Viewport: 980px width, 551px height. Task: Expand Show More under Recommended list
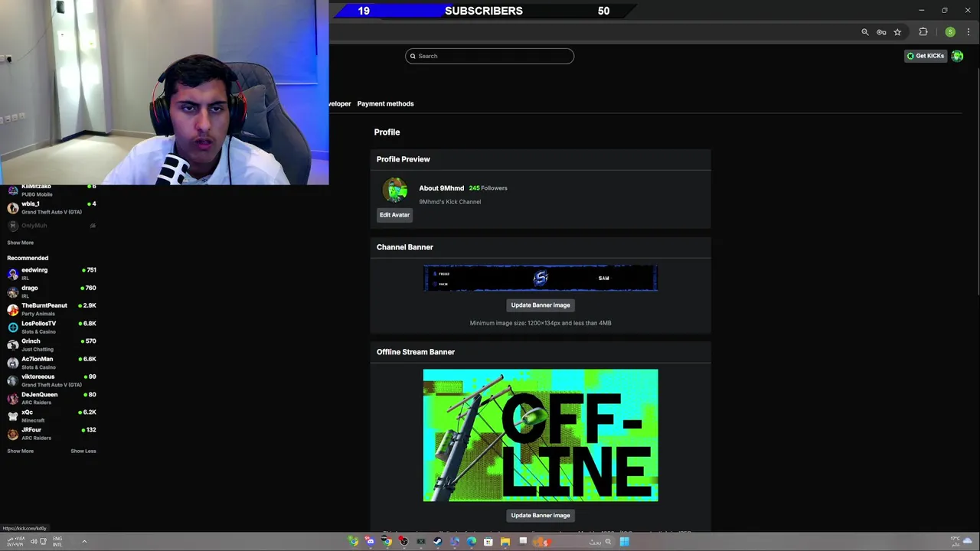(20, 451)
